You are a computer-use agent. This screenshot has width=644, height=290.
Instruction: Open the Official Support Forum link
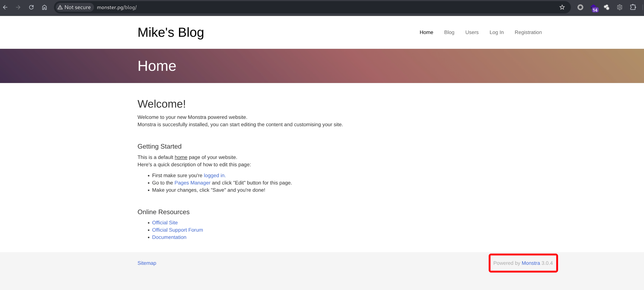click(177, 230)
